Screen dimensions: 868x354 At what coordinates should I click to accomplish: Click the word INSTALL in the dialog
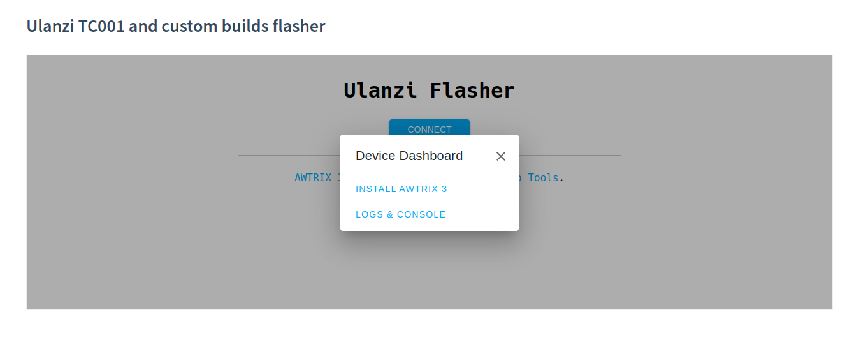[x=375, y=189]
